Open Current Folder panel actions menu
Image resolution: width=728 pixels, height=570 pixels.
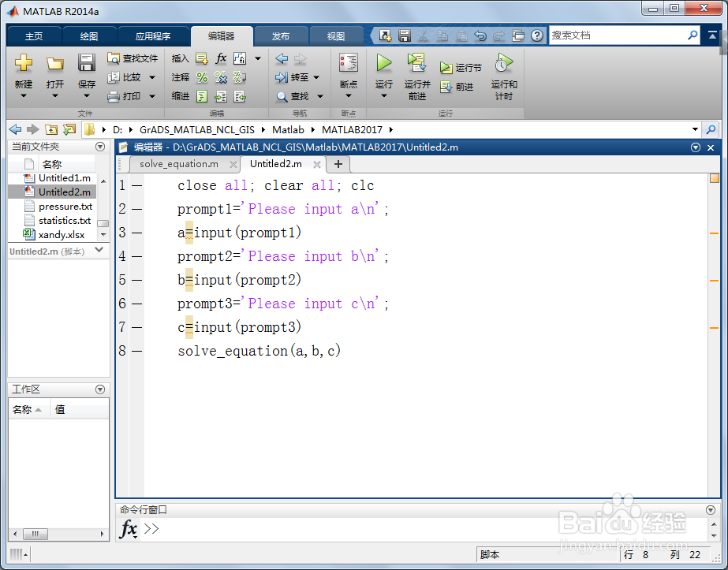[x=100, y=147]
